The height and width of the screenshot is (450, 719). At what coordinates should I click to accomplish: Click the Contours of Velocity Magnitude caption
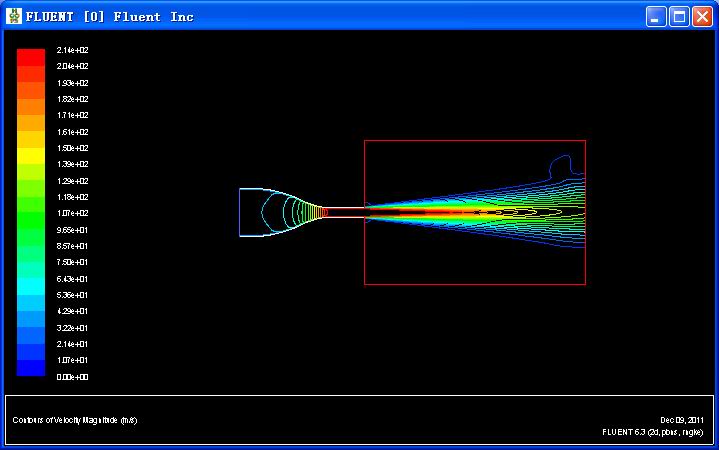point(75,420)
